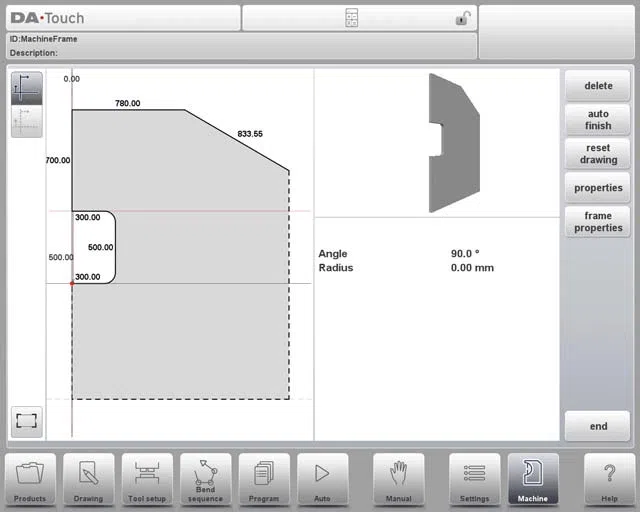Select the Machine navigation button

(533, 479)
